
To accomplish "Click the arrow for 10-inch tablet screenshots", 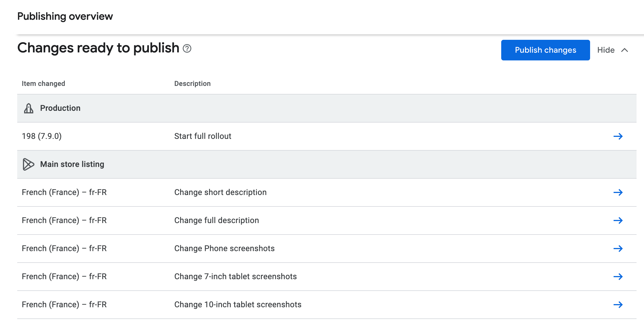I will pyautogui.click(x=618, y=305).
